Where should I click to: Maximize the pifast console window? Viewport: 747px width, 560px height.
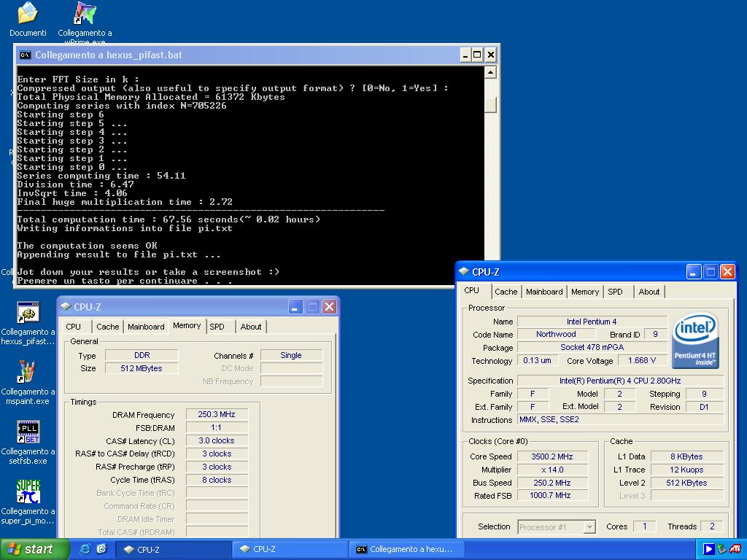(477, 55)
